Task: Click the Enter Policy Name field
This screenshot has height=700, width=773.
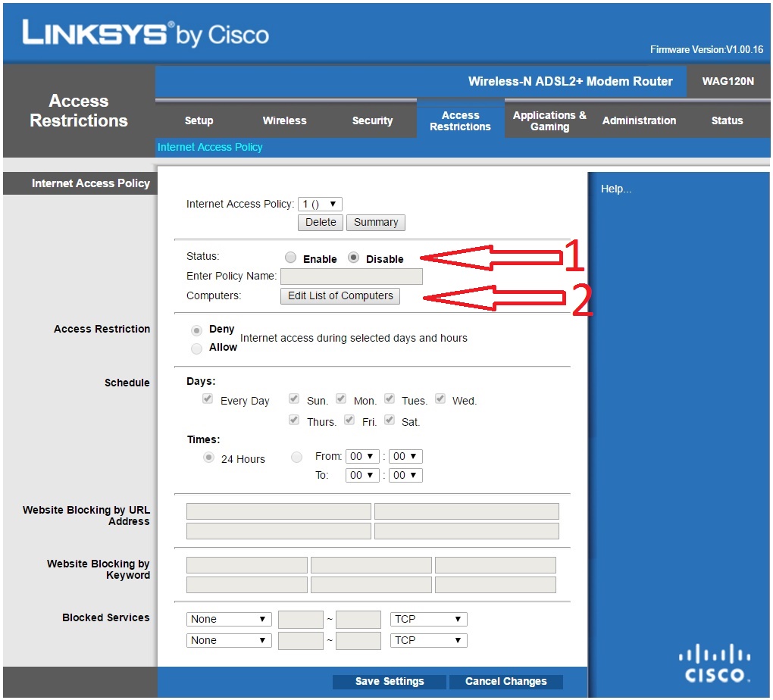Action: point(352,276)
